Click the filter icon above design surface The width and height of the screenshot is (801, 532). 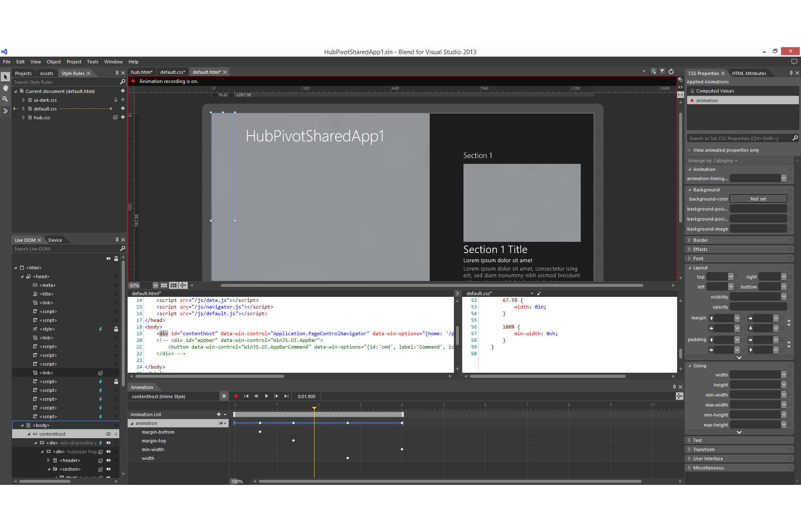coord(662,72)
